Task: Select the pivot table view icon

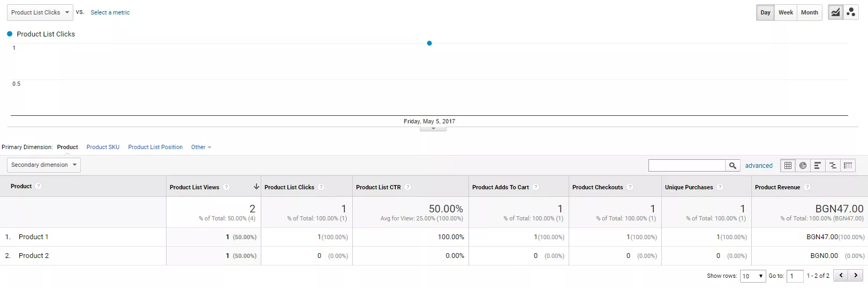Action: pos(848,166)
